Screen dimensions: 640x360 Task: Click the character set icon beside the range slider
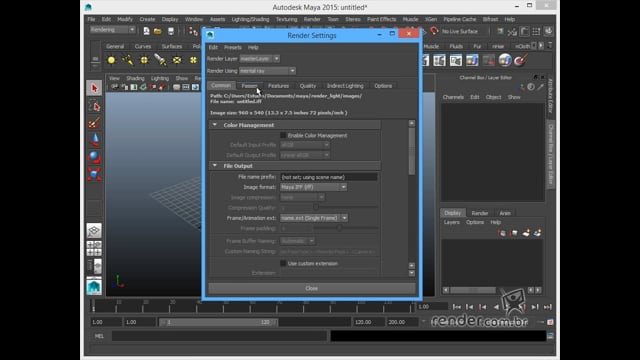pos(550,322)
